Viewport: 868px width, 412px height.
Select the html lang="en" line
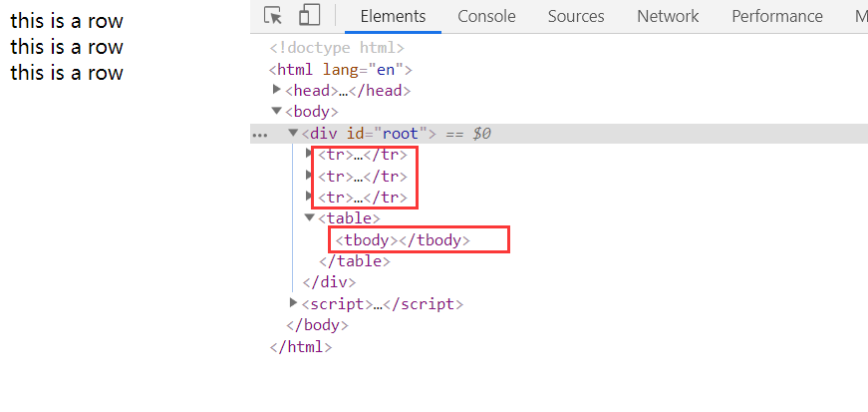click(341, 71)
